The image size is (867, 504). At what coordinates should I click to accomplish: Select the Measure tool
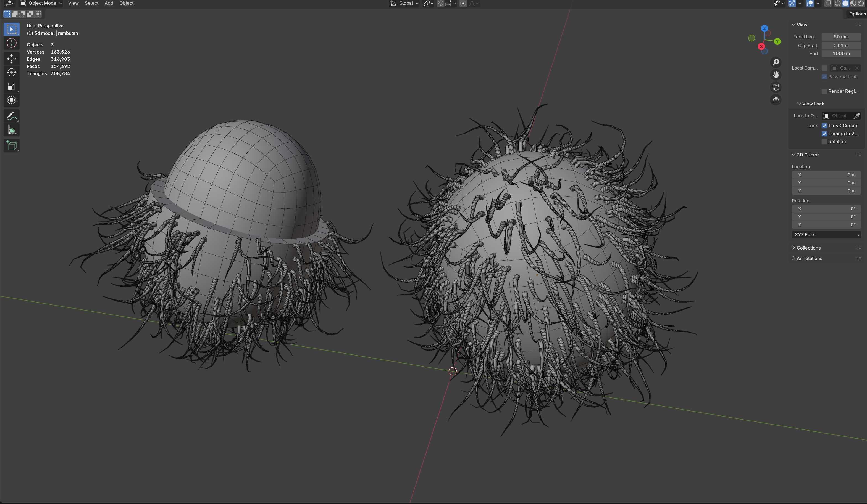click(x=11, y=130)
